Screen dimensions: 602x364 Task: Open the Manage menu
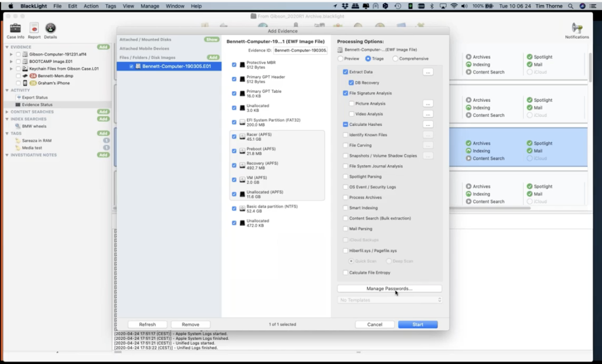tap(150, 6)
